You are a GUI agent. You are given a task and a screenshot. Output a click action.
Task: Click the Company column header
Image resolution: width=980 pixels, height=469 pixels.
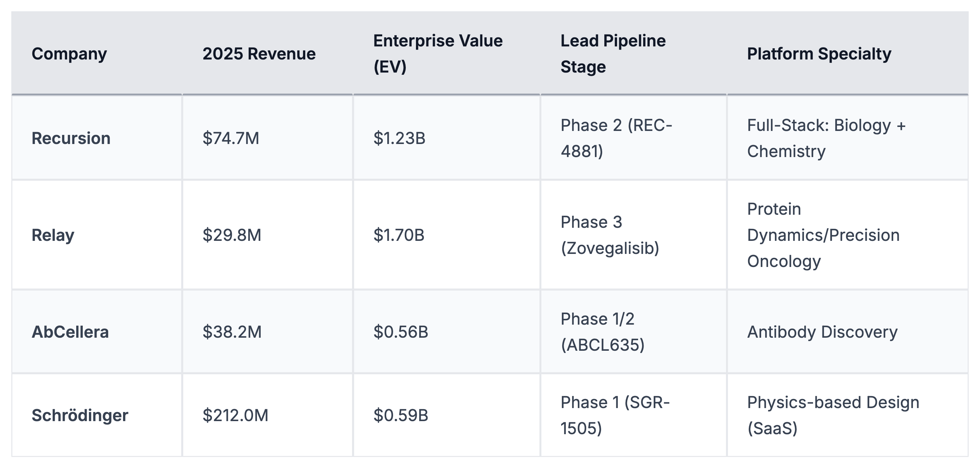tap(69, 54)
